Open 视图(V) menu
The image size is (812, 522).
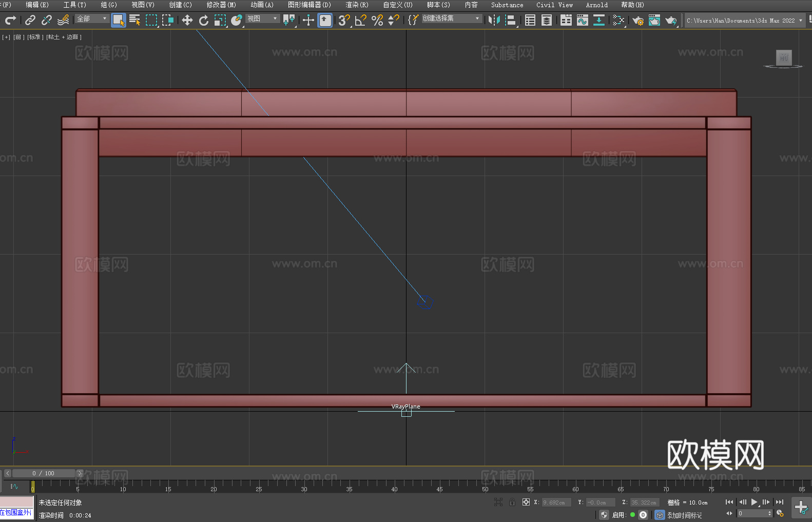tap(143, 5)
